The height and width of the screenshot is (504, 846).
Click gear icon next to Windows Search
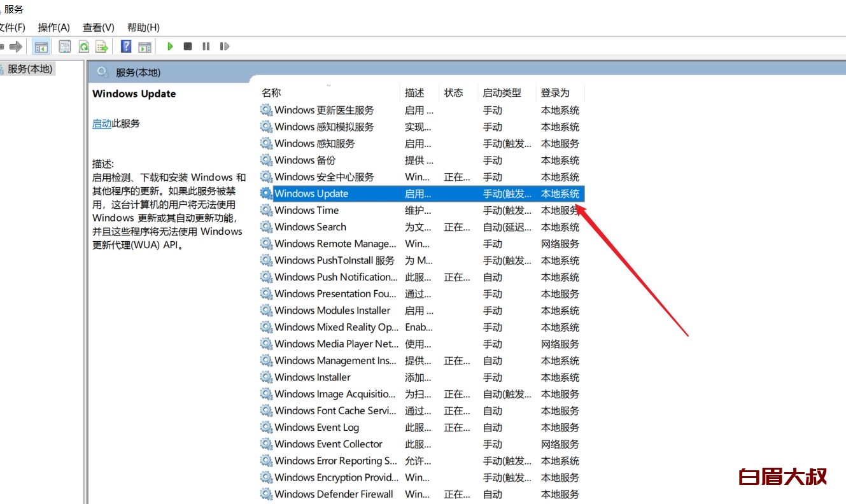[x=266, y=227]
